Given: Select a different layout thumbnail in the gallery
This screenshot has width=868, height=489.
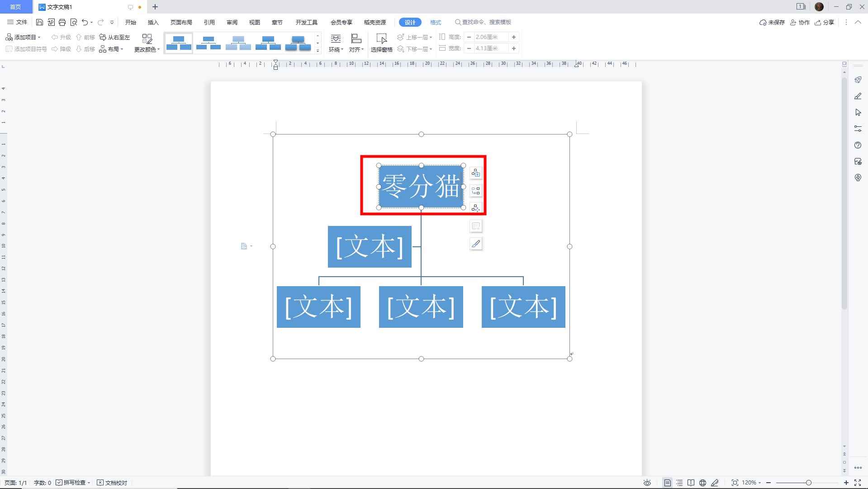Looking at the screenshot, I should (209, 42).
